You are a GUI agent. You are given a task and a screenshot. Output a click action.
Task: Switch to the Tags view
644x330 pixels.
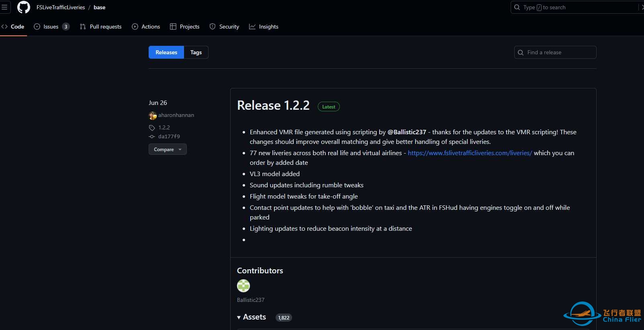pyautogui.click(x=196, y=52)
